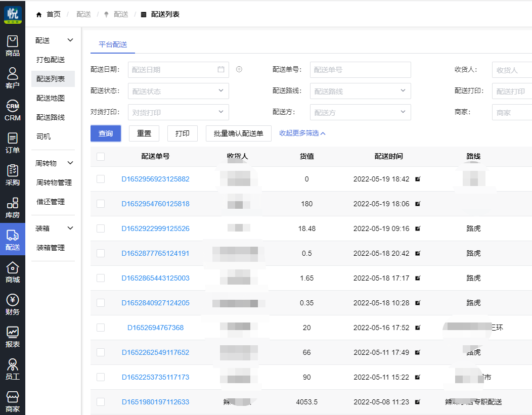
Task: Toggle the select-all checkbox in table header
Action: tap(101, 156)
